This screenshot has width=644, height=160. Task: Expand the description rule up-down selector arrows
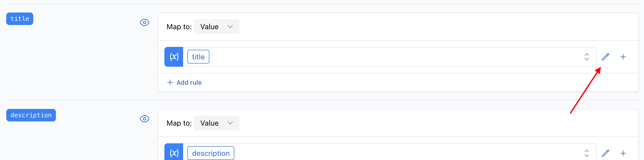(x=587, y=153)
